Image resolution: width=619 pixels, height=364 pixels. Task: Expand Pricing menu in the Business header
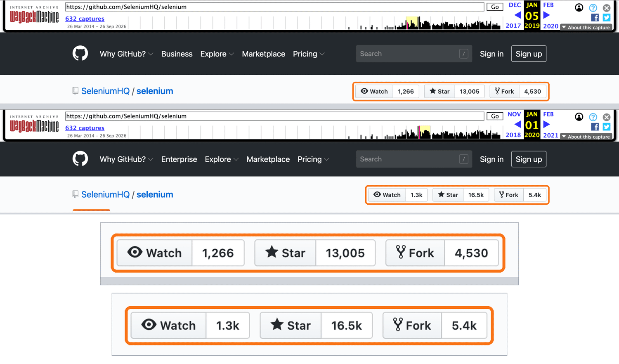click(x=309, y=54)
